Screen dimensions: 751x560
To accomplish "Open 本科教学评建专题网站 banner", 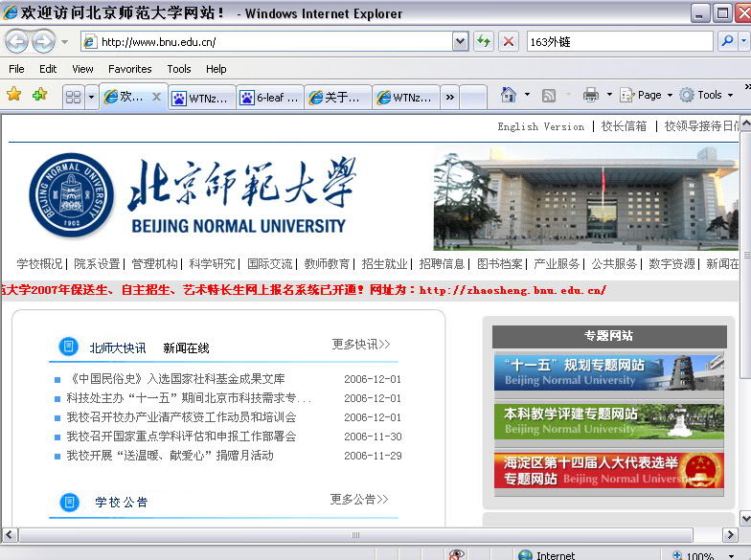I will click(x=609, y=421).
